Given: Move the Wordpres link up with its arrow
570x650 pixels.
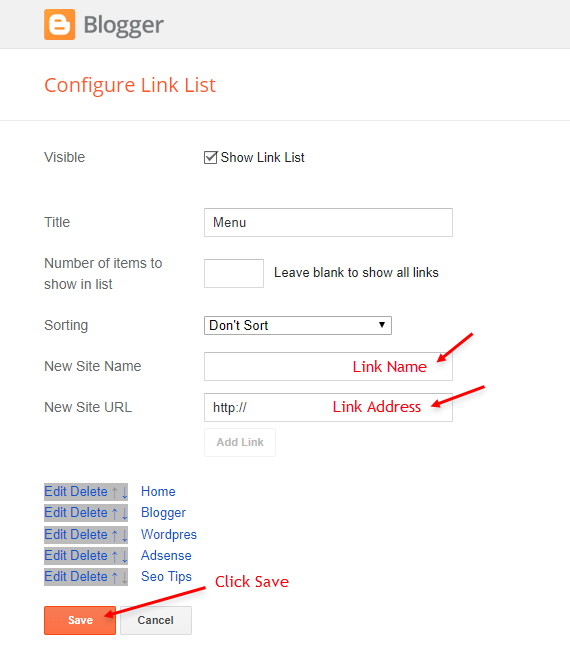Looking at the screenshot, I should point(114,535).
